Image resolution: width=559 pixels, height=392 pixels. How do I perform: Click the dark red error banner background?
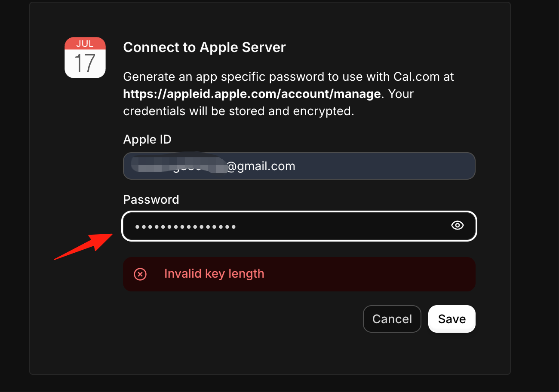click(299, 274)
